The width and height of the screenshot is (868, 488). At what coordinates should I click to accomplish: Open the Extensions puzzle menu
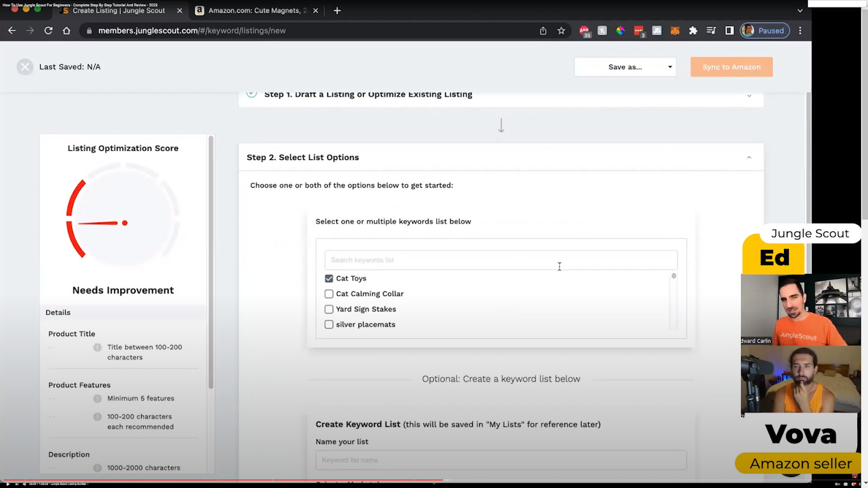[x=693, y=31]
